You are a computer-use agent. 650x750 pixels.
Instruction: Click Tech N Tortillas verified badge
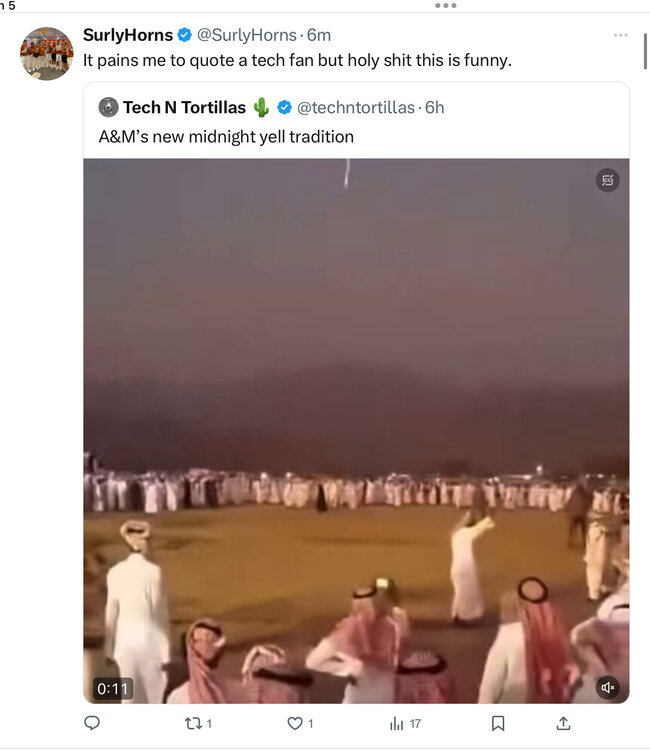[285, 108]
